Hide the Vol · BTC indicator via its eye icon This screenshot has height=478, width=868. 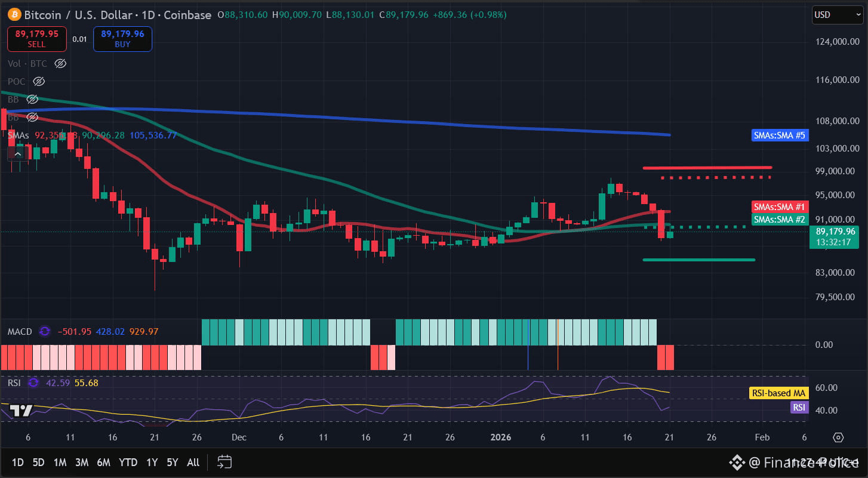[x=60, y=63]
